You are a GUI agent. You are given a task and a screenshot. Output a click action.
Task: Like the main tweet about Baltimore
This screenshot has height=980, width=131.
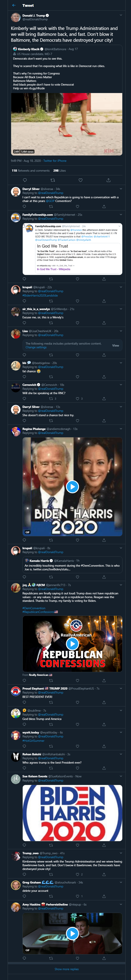pos(80,180)
